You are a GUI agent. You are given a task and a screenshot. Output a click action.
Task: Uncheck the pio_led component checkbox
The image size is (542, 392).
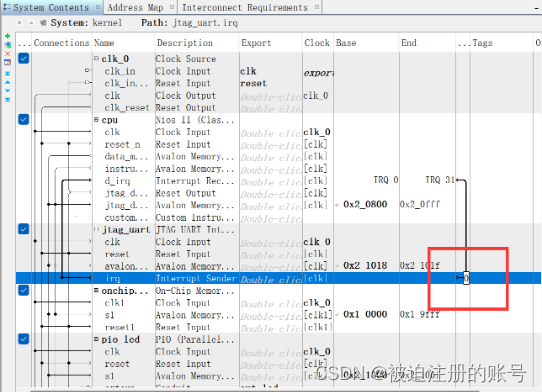[x=24, y=339]
